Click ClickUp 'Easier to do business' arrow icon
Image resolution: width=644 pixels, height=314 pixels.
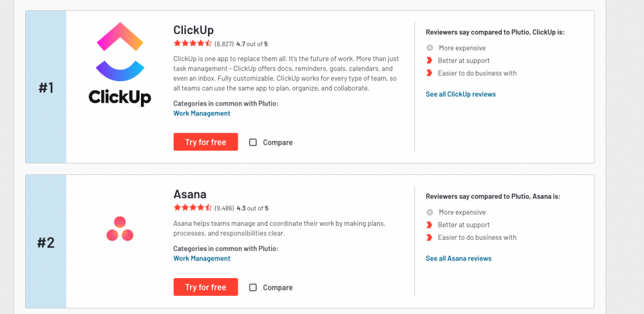(x=430, y=73)
